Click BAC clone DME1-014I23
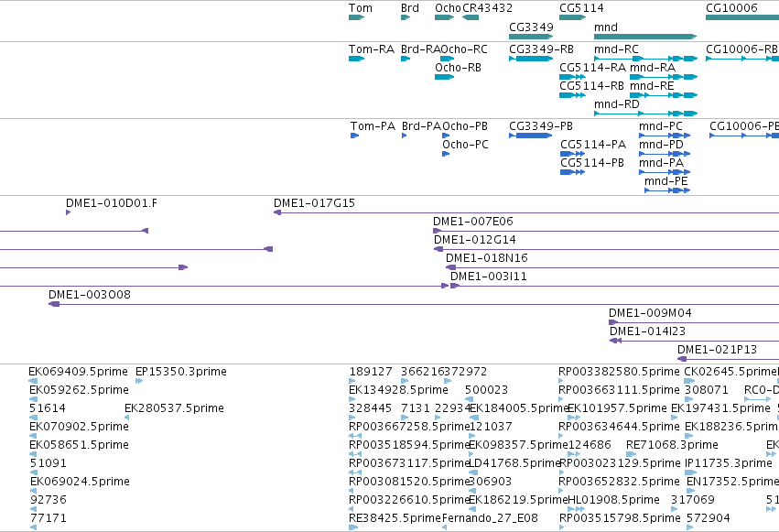The image size is (779, 532). coord(694,342)
